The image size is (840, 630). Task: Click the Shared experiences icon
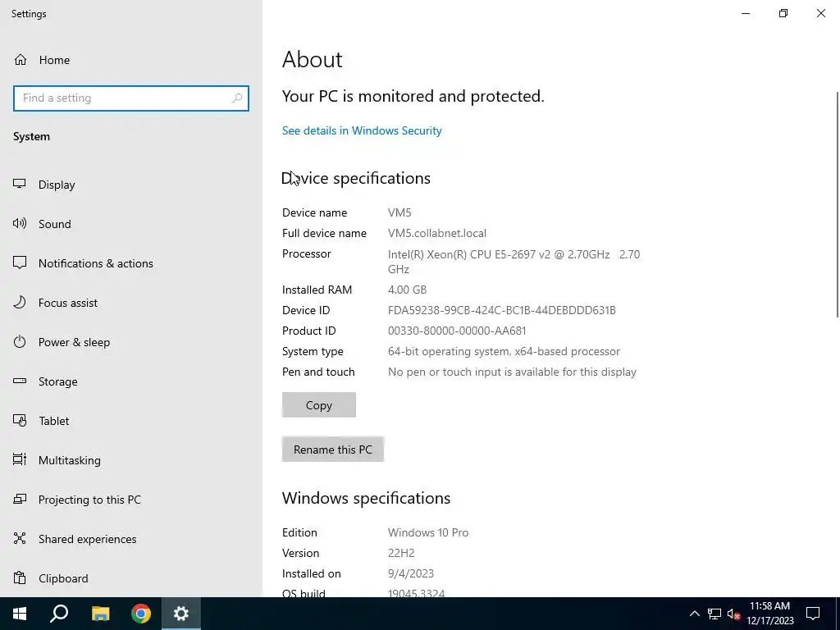(x=20, y=538)
